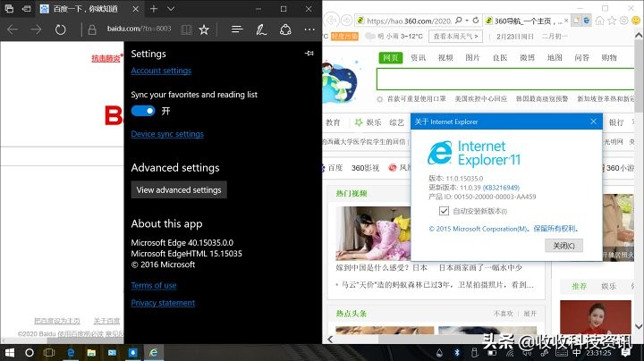The image size is (644, 361).
Task: Expand Edge tab preview chevron
Action: click(x=171, y=9)
